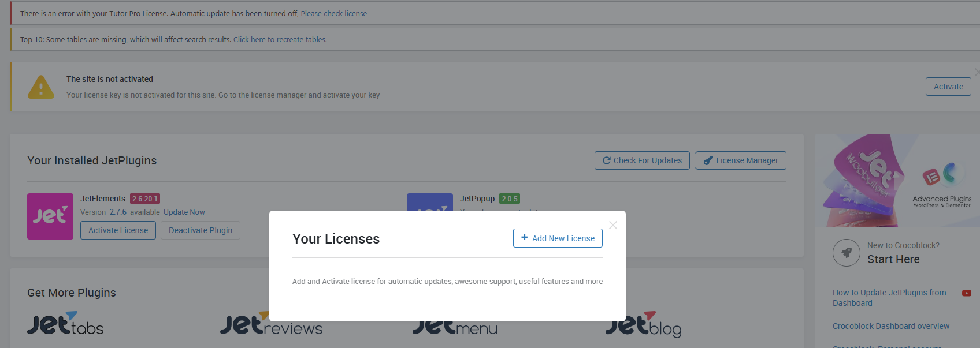Image resolution: width=980 pixels, height=348 pixels.
Task: Open the Please check license link
Action: tap(333, 13)
